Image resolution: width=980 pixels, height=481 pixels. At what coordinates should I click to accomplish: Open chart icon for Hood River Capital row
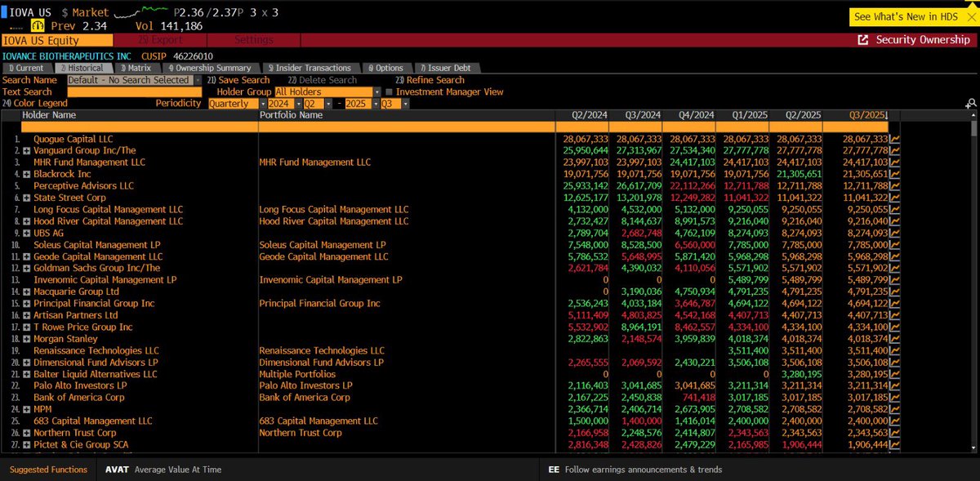click(x=894, y=221)
